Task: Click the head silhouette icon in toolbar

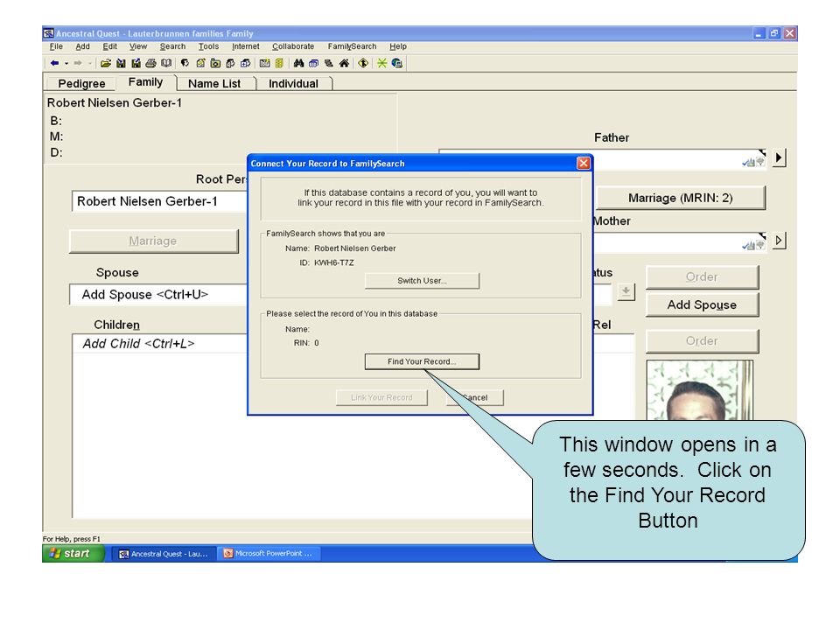Action: point(185,63)
